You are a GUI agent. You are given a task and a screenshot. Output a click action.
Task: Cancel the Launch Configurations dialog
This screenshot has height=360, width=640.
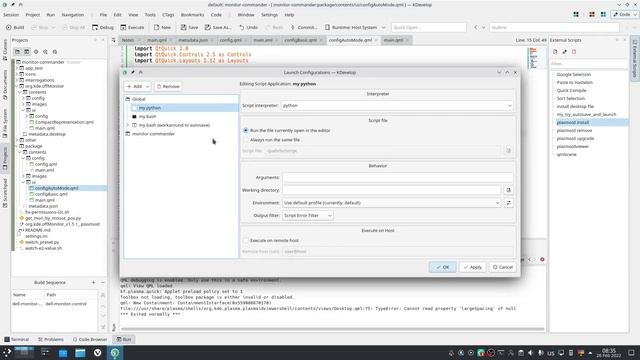click(502, 267)
